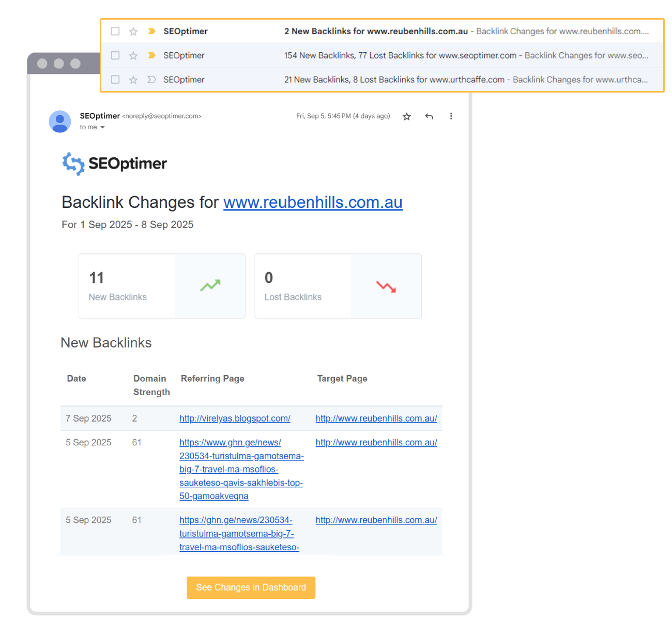Open the three-dot more options menu

coord(451,116)
